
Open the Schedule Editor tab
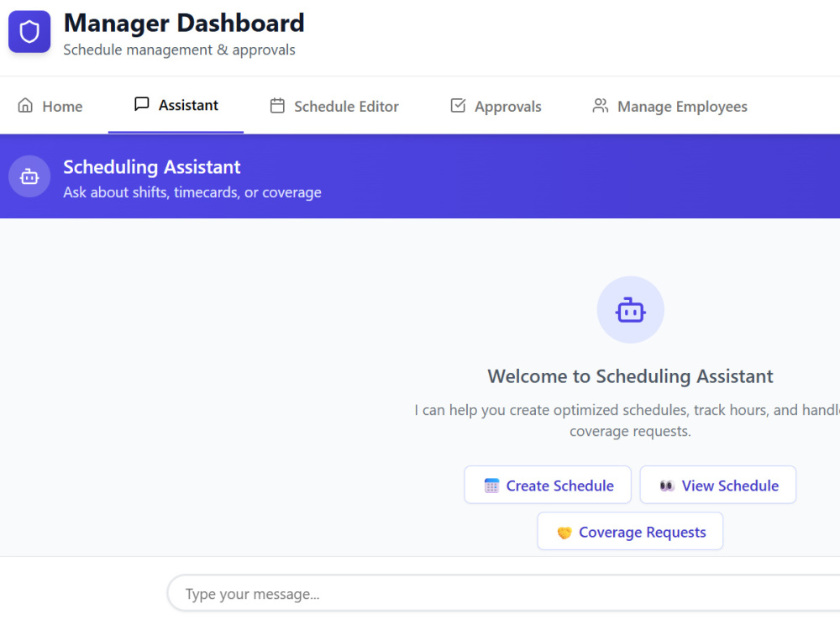coord(335,106)
